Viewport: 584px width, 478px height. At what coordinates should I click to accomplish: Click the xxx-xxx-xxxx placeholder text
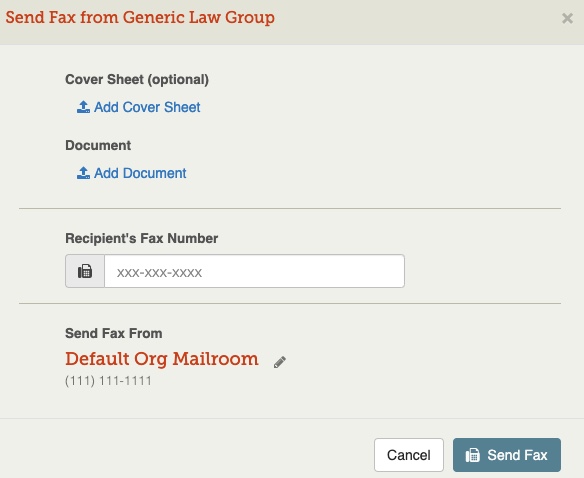(159, 273)
